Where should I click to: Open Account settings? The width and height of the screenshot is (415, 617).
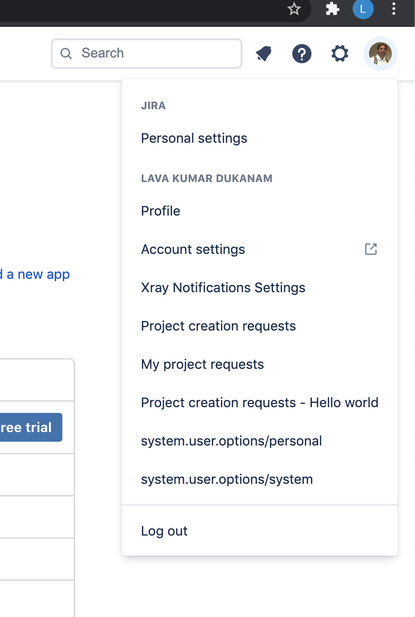(260, 249)
